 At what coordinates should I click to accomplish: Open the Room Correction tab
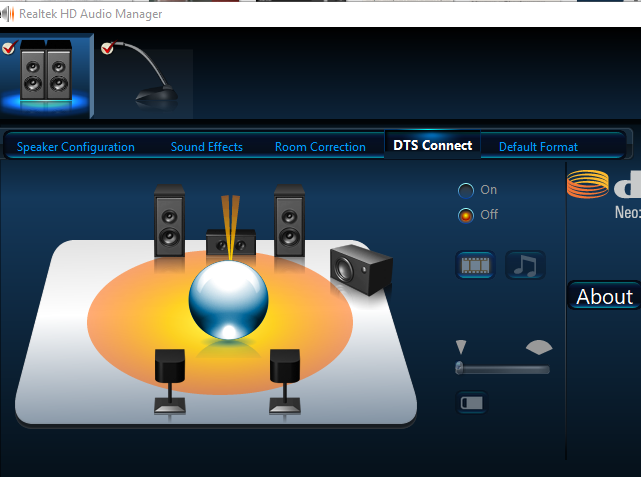pos(320,147)
